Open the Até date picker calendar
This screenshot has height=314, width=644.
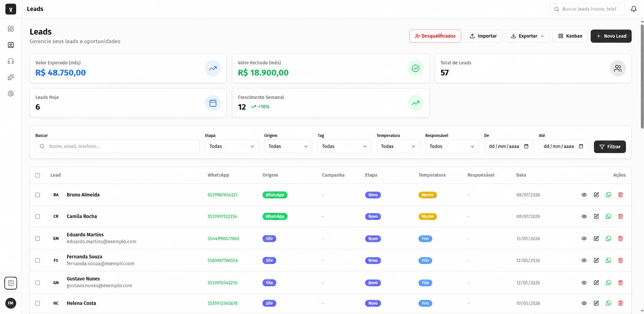581,146
